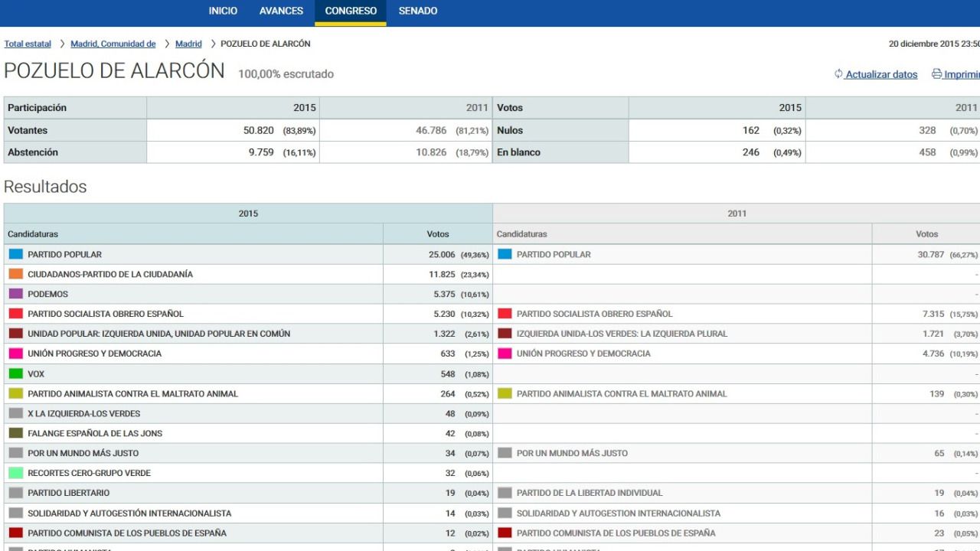980x551 pixels.
Task: Click the 2015 results column header
Action: [248, 214]
